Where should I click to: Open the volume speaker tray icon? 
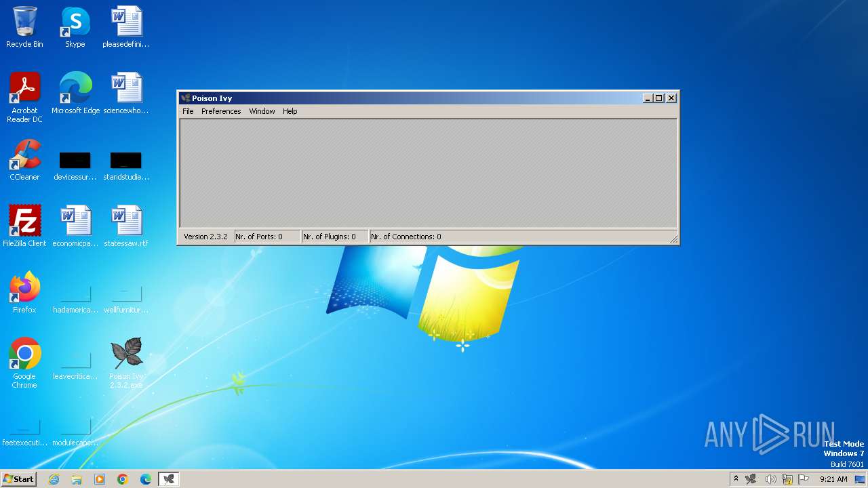tap(770, 479)
